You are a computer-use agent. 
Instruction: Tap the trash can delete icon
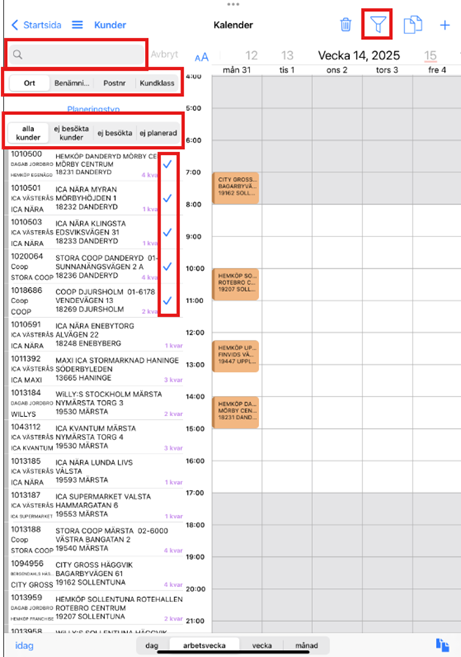pos(346,25)
